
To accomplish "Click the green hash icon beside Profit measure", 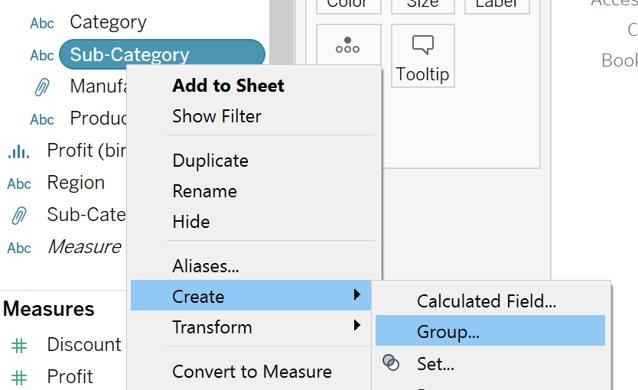I will click(x=19, y=377).
